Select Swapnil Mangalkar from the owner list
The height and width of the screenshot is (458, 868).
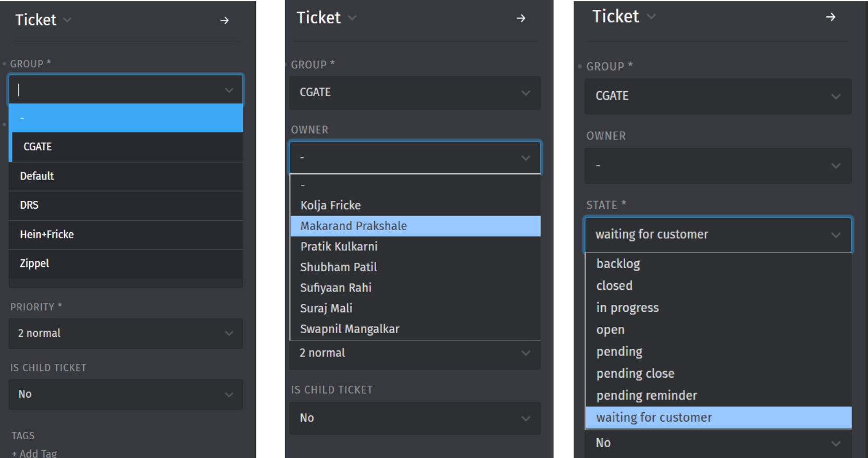(x=350, y=329)
